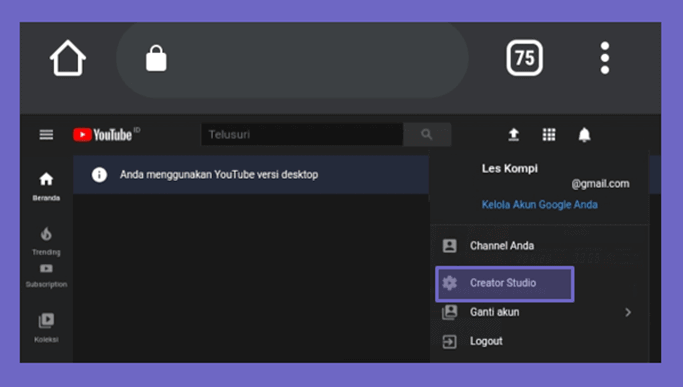Click the Logout exit icon
This screenshot has width=683, height=387.
[450, 341]
